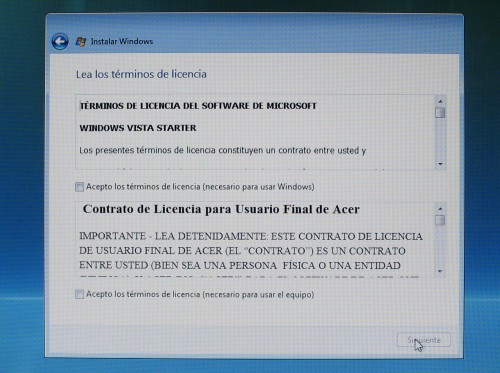Click the Windows flag logo icon
This screenshot has width=500, height=373.
[81, 42]
